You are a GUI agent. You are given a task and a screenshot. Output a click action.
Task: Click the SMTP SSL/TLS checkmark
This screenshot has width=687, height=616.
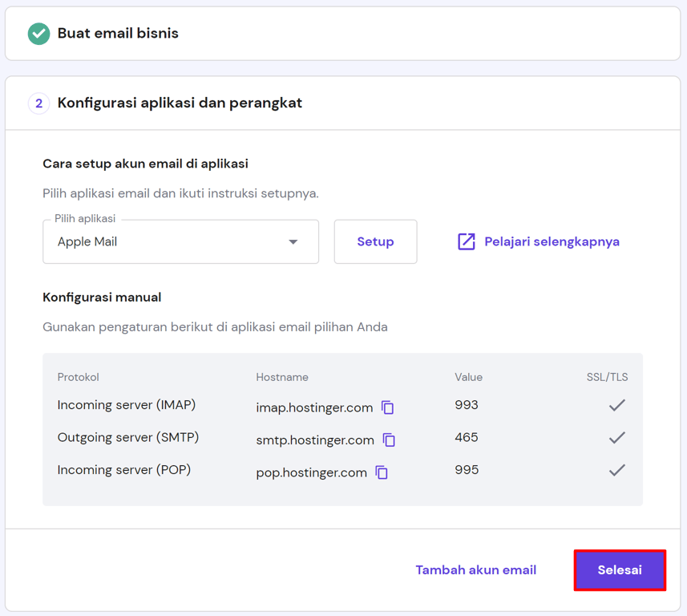pyautogui.click(x=616, y=438)
